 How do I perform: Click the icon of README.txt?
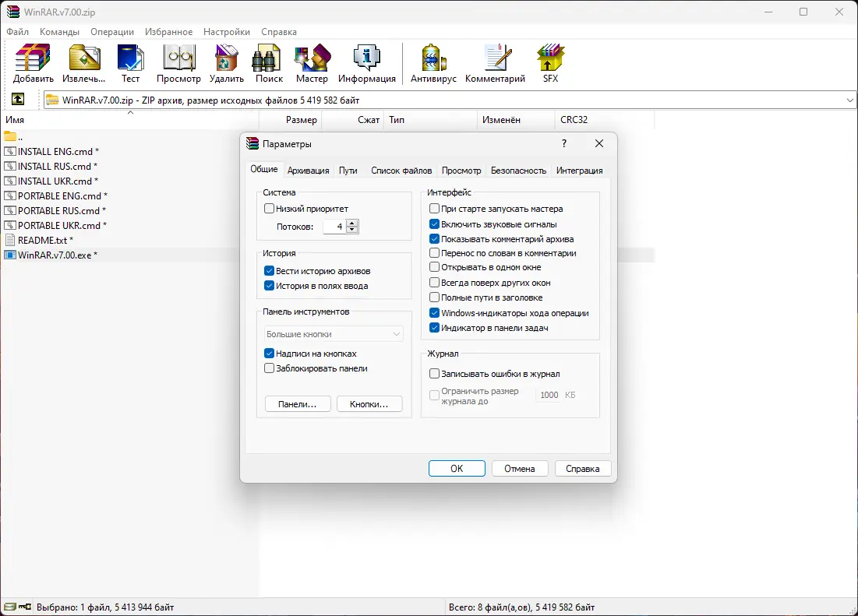pyautogui.click(x=10, y=240)
